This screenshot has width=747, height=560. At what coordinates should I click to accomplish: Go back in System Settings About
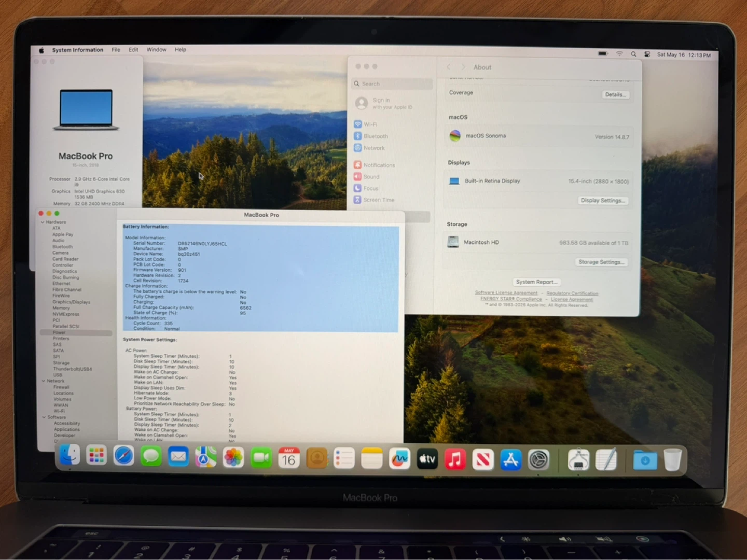pos(449,67)
